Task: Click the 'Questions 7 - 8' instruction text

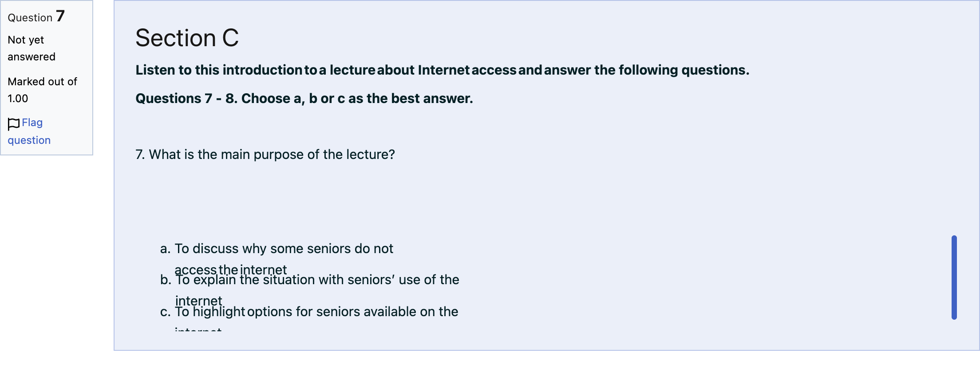Action: point(304,98)
